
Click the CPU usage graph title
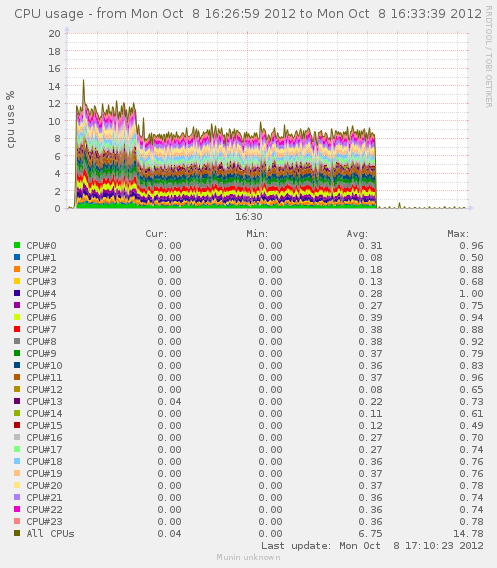click(248, 14)
